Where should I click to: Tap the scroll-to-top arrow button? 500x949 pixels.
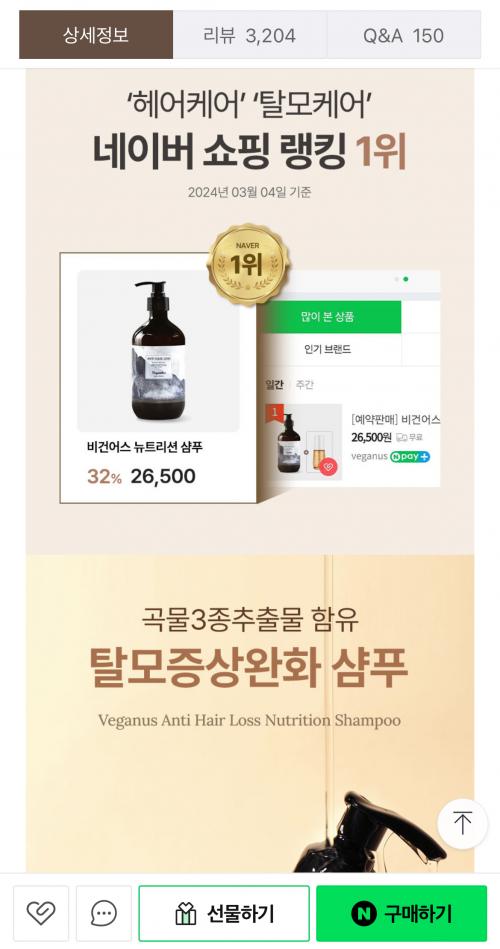[x=462, y=824]
